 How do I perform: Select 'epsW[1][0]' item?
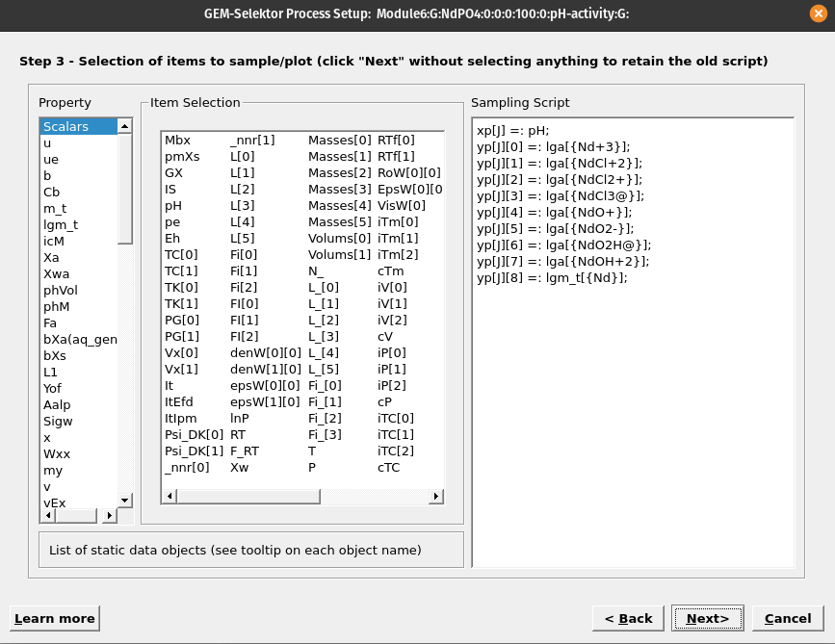265,401
